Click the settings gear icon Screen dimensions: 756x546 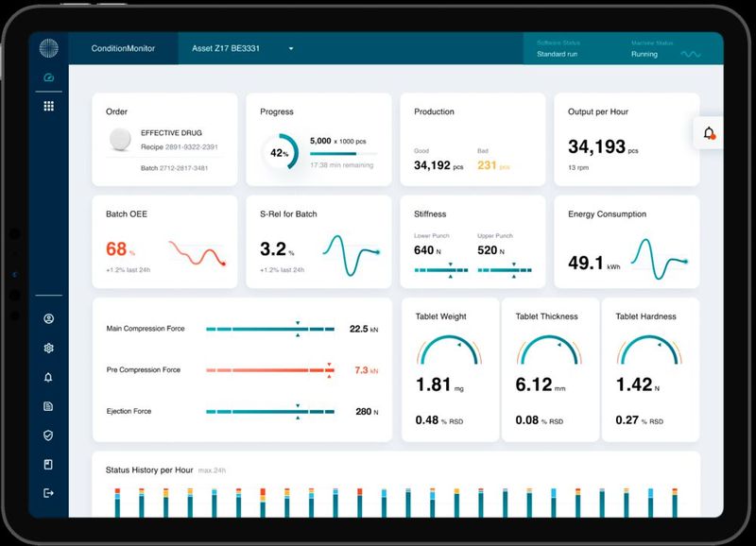(x=49, y=348)
